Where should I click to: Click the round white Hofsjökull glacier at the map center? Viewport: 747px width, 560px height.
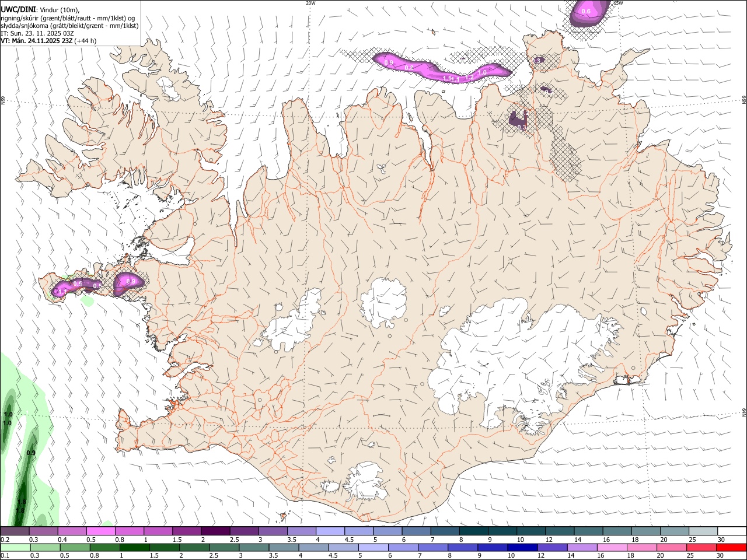[383, 302]
